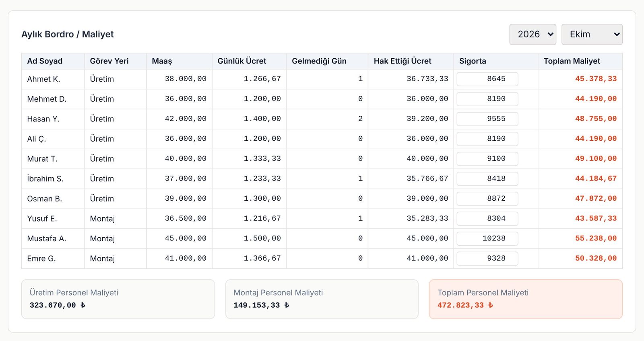Click the Ad Soyad column header
Image resolution: width=644 pixels, height=341 pixels.
[53, 61]
